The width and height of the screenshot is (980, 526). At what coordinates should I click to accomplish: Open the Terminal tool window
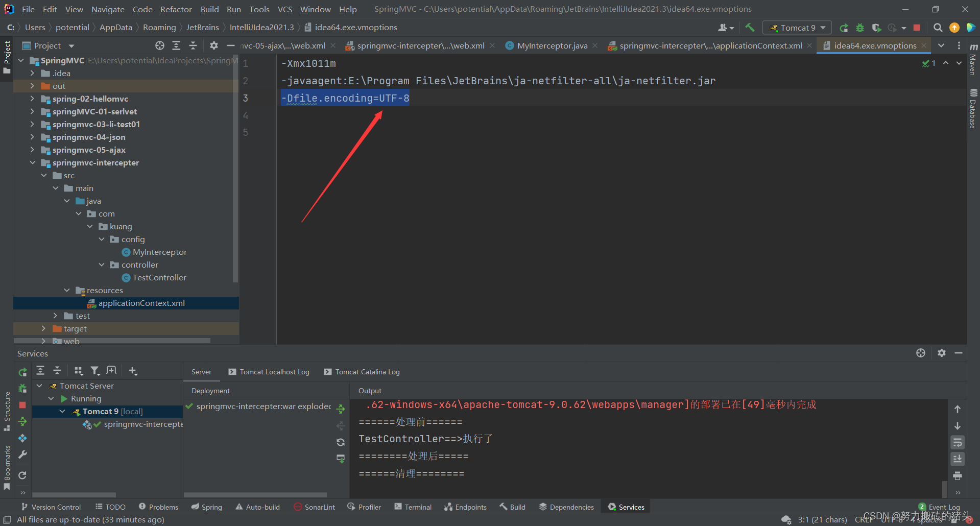coord(413,507)
